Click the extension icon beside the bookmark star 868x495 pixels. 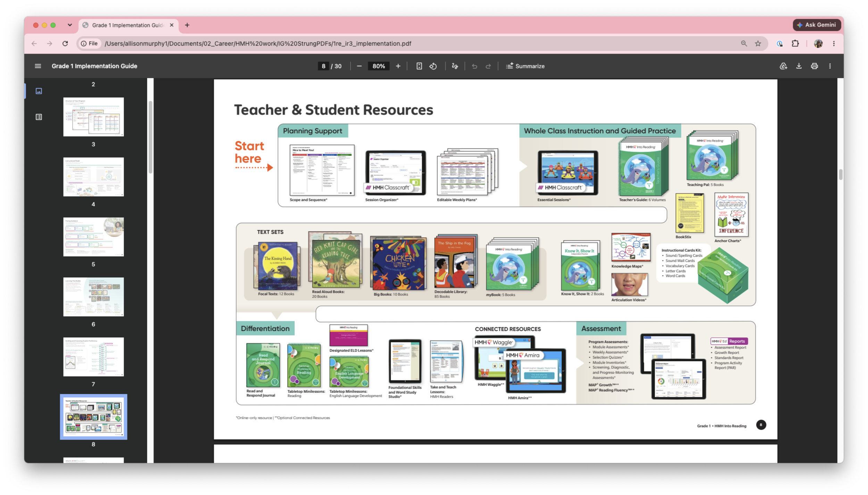pyautogui.click(x=780, y=43)
